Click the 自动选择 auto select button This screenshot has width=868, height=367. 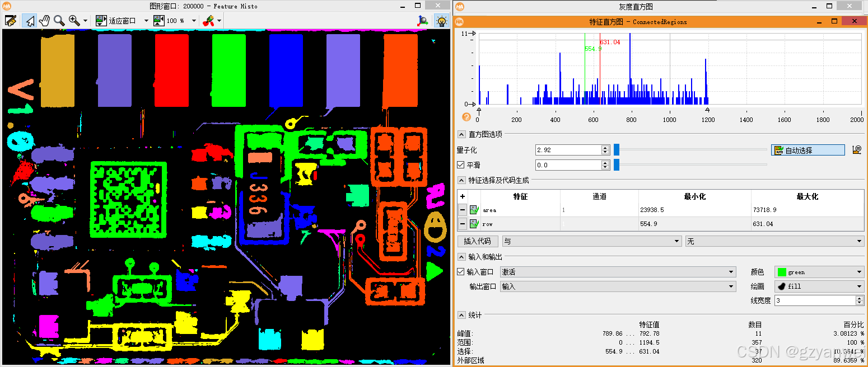[808, 150]
